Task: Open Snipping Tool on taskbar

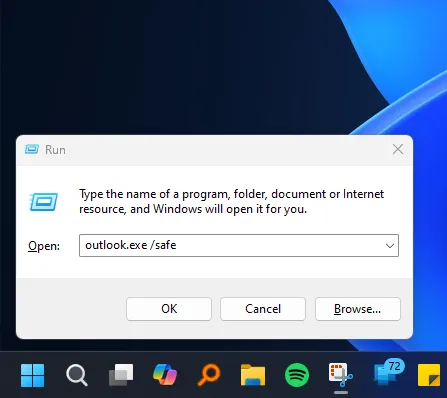Action: (x=341, y=375)
